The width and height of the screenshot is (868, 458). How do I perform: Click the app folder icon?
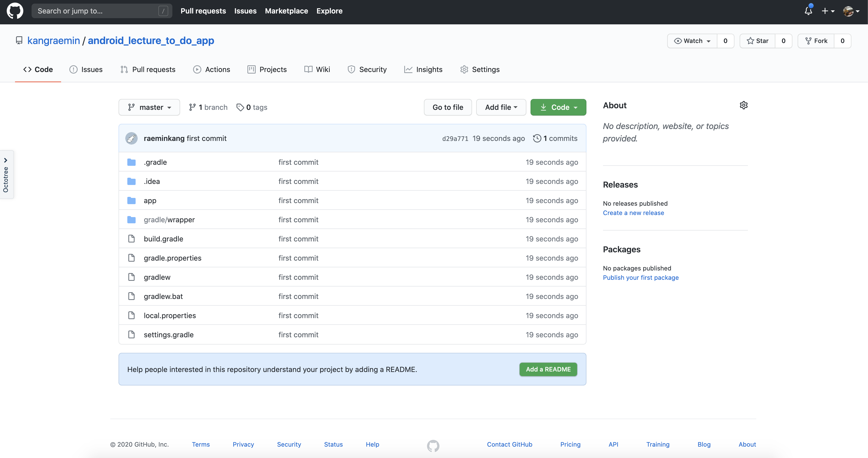click(131, 201)
